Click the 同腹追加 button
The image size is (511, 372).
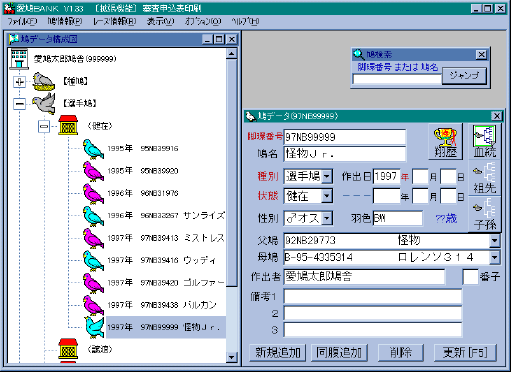tap(339, 352)
